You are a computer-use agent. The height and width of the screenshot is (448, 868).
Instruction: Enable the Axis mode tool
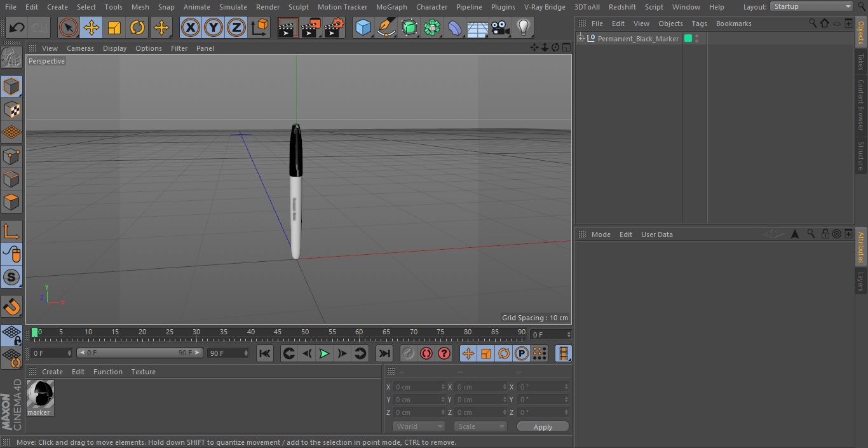coord(11,231)
